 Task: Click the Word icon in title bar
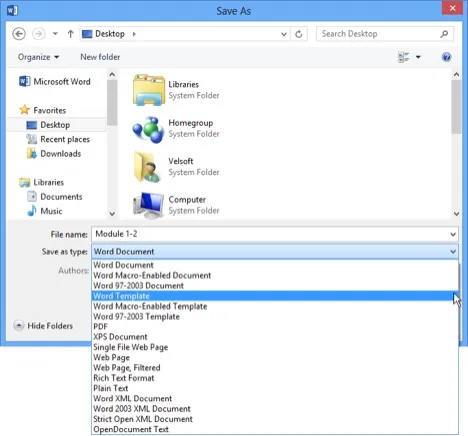point(12,10)
